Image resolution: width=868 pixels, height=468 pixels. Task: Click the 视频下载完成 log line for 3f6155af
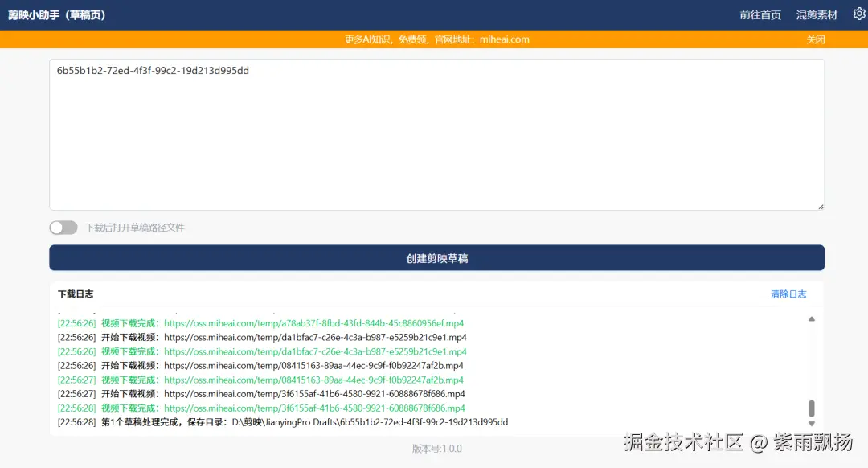[261, 408]
